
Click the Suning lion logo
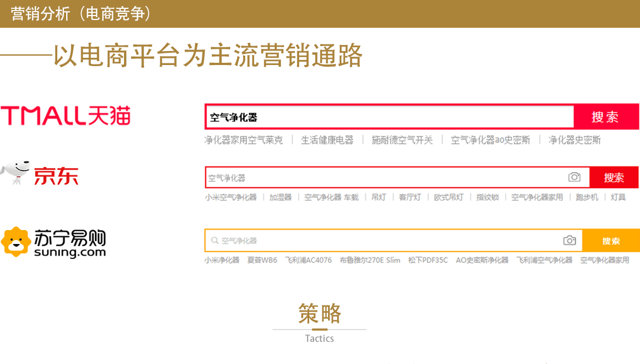pyautogui.click(x=16, y=242)
